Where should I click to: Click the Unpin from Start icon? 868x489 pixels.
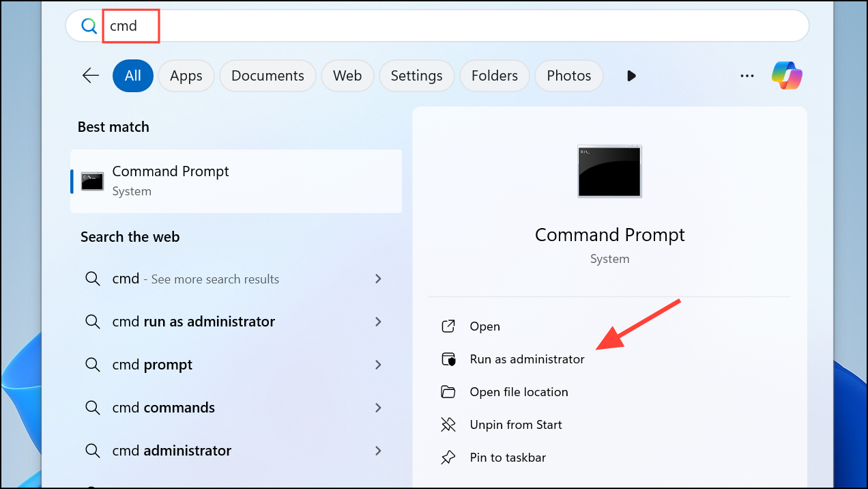(x=448, y=425)
